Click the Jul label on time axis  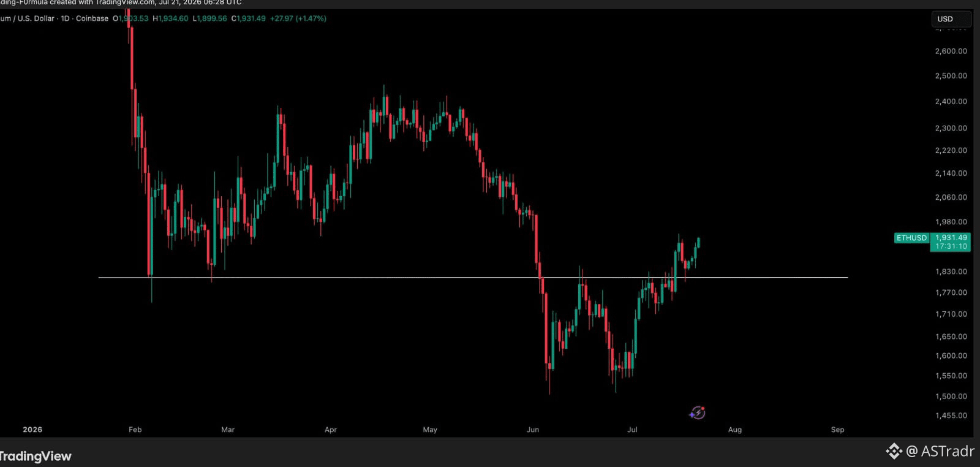pos(632,430)
